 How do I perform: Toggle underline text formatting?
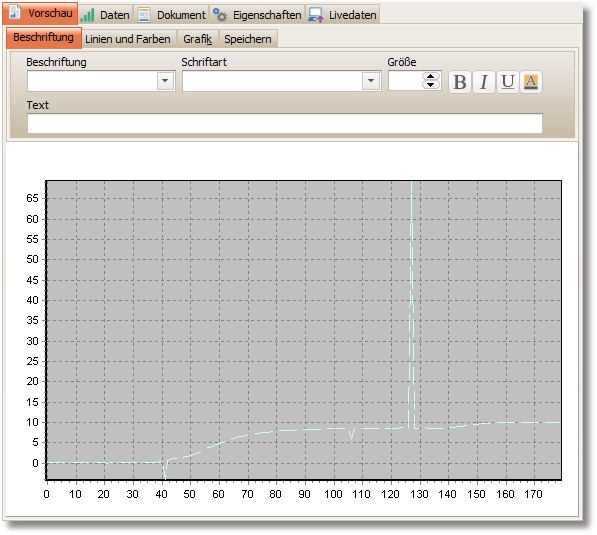click(x=507, y=82)
